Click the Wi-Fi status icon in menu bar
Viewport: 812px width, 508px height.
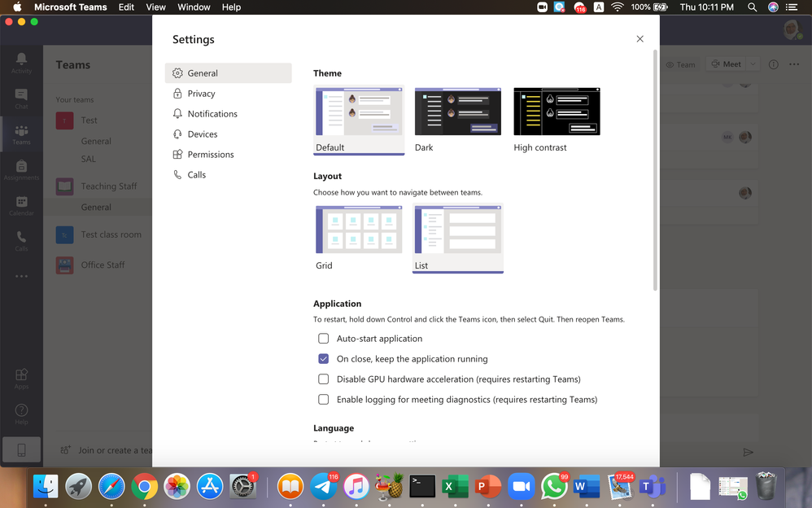click(617, 7)
